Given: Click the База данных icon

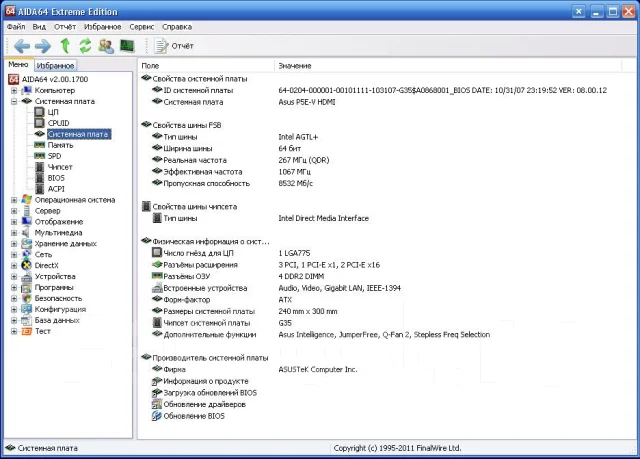Looking at the screenshot, I should [27, 320].
